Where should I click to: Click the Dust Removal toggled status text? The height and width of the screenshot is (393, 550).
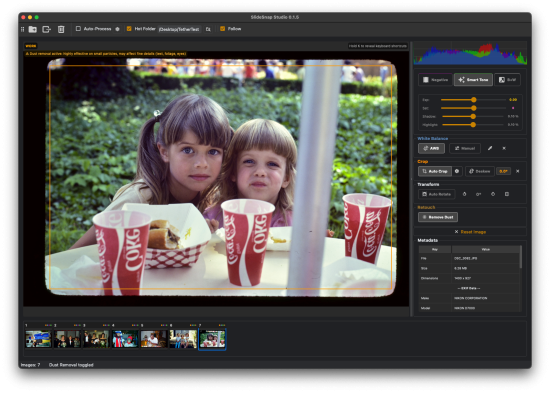pos(71,365)
